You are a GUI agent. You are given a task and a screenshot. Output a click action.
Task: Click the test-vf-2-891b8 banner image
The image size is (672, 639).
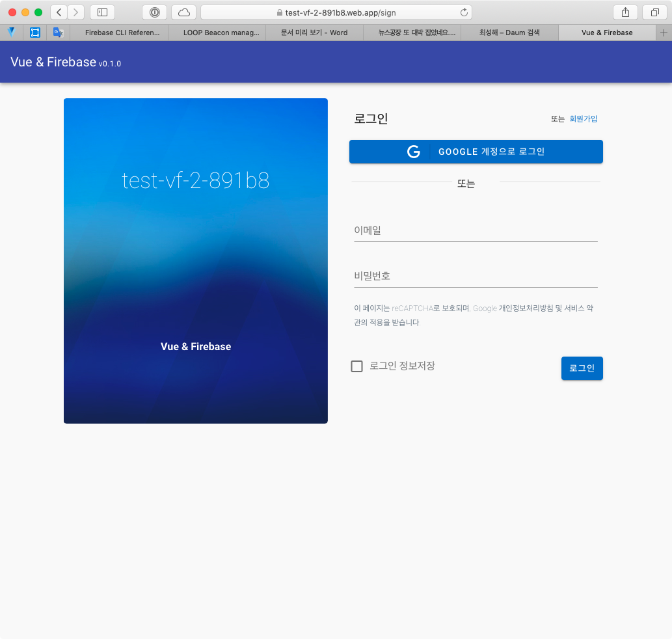(x=196, y=260)
